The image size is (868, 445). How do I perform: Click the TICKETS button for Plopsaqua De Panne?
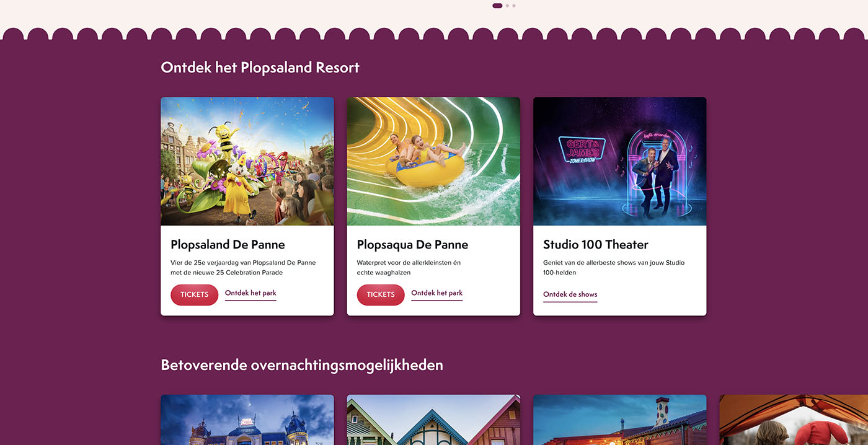pyautogui.click(x=381, y=294)
